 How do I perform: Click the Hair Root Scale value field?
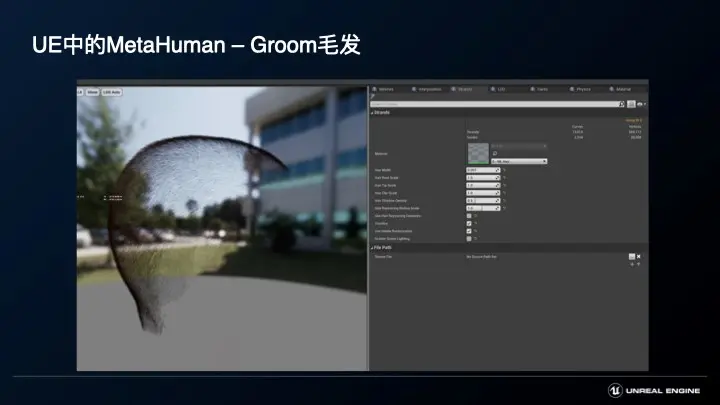(x=483, y=178)
